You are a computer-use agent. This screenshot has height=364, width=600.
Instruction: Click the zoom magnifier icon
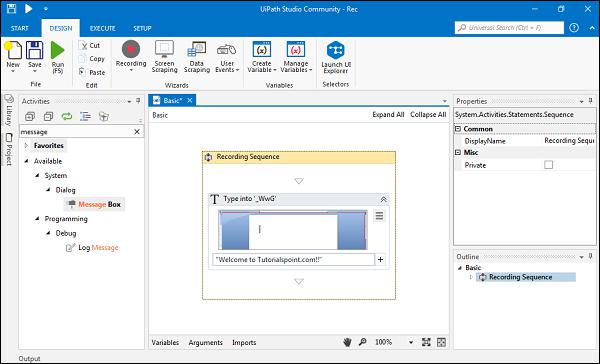(x=362, y=342)
